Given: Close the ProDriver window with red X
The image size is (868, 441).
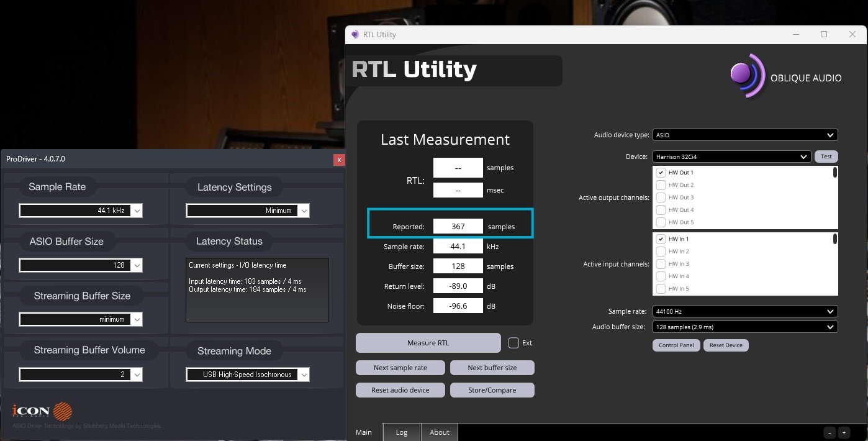Looking at the screenshot, I should [x=338, y=160].
